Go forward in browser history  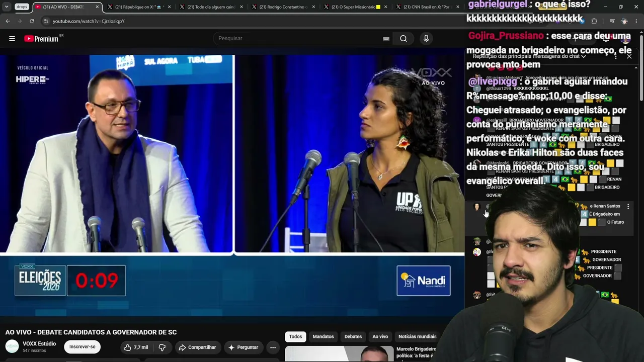20,21
